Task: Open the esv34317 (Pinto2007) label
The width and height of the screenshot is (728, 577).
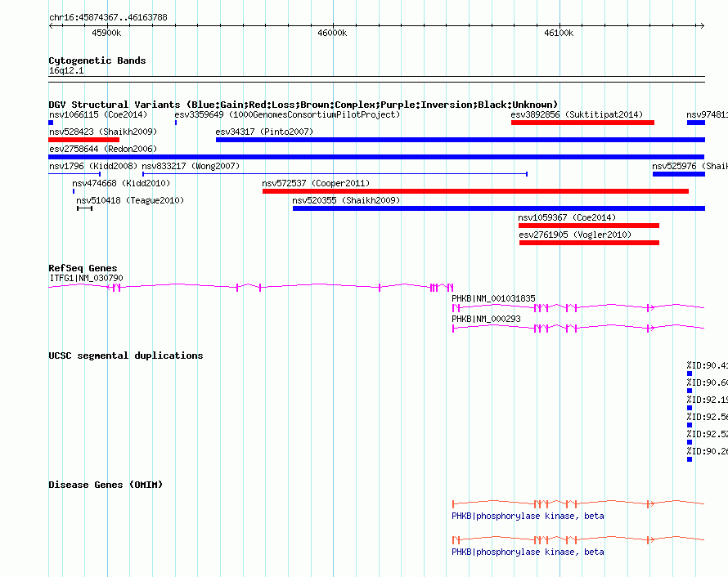Action: 264,132
